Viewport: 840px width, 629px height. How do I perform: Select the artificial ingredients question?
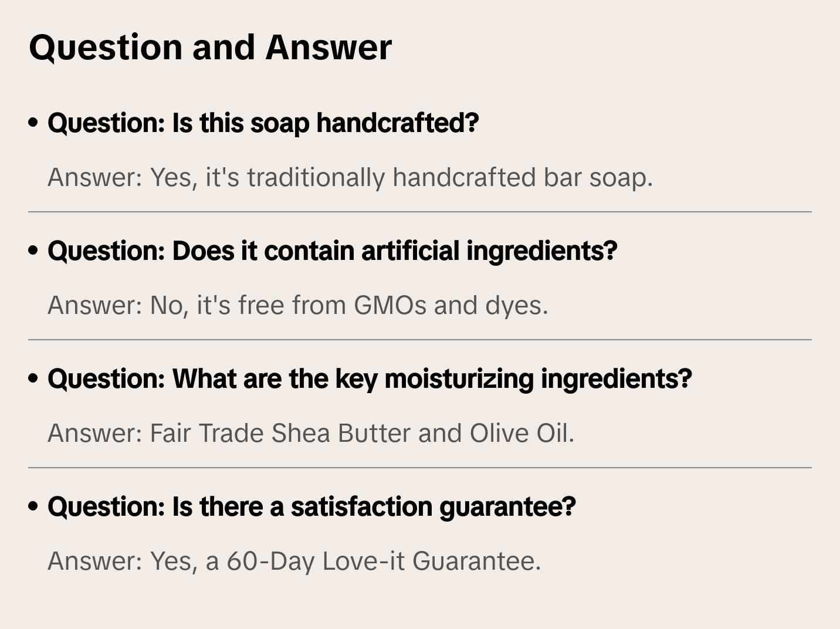332,251
